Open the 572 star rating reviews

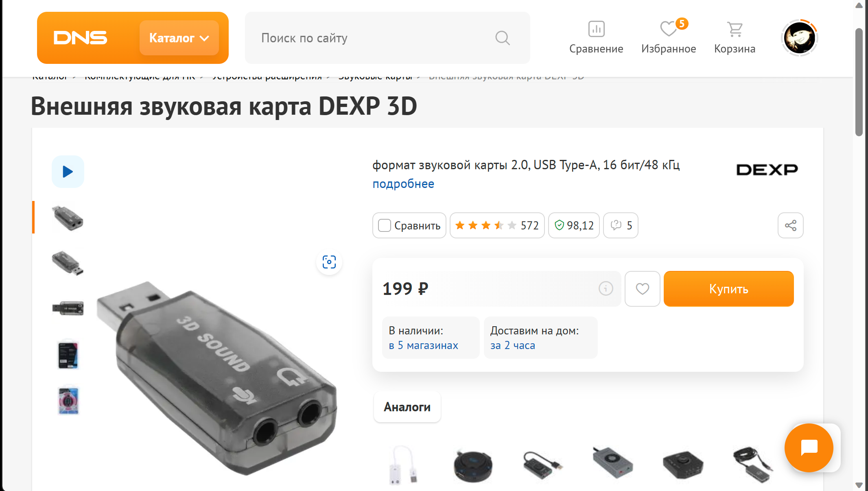[x=497, y=225]
